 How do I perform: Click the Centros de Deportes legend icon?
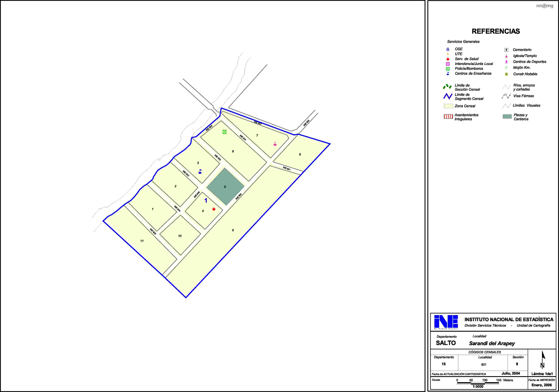506,62
